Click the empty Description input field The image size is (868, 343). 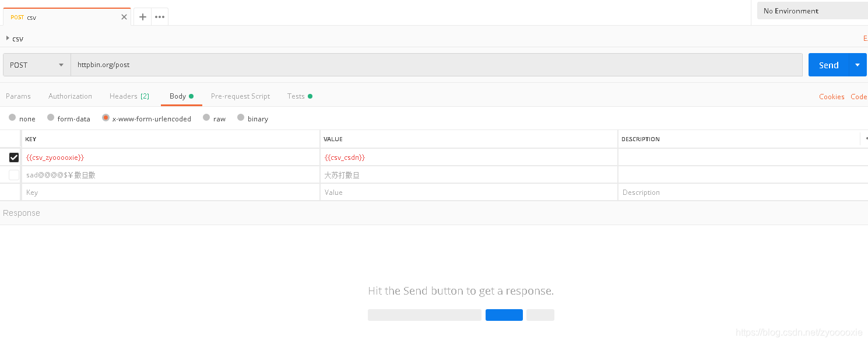(x=743, y=192)
